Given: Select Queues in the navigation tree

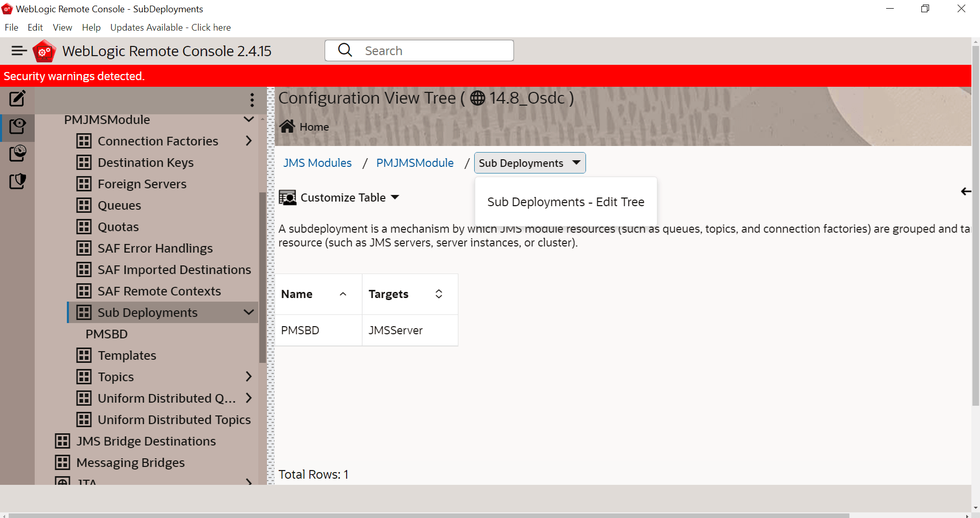Looking at the screenshot, I should coord(119,205).
